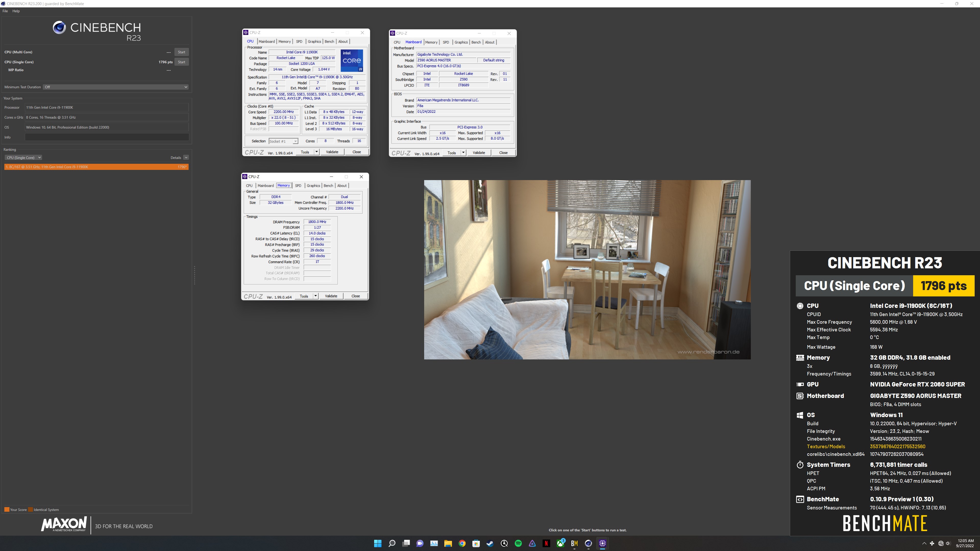Open volume speaker tray icon
The height and width of the screenshot is (551, 980).
point(948,543)
